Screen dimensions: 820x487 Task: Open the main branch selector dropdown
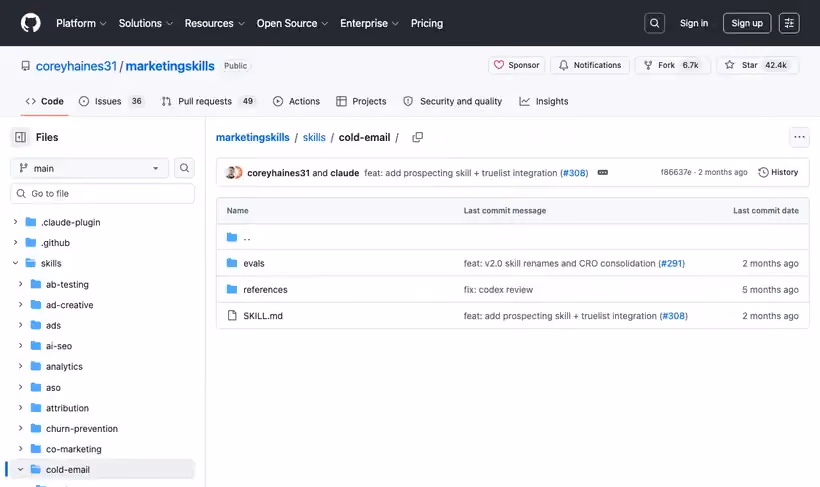tap(89, 168)
